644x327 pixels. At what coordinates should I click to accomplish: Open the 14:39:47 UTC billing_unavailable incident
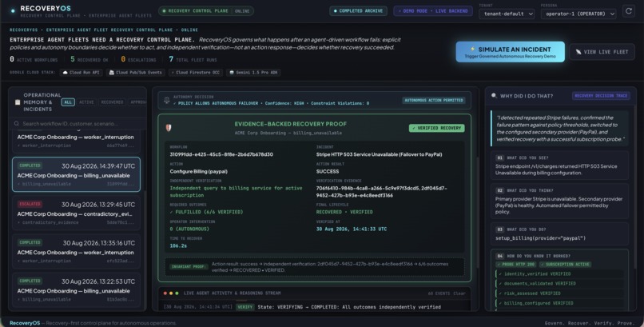click(76, 174)
